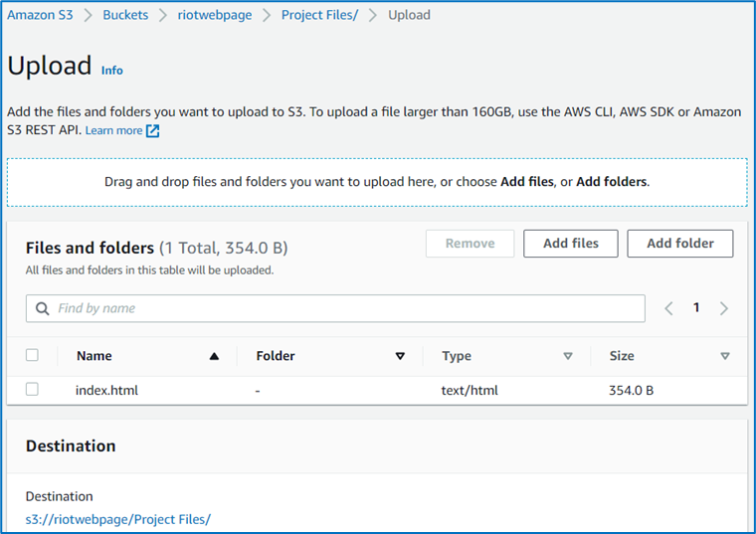Click the index.html file name
Viewport: 756px width, 534px height.
pyautogui.click(x=106, y=391)
